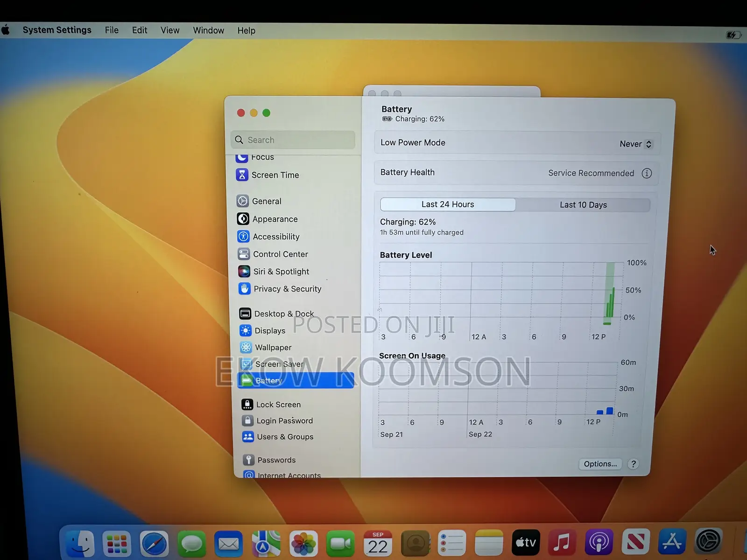Switch to the Last 24 Hours tab
Image resolution: width=747 pixels, height=560 pixels.
(x=448, y=204)
